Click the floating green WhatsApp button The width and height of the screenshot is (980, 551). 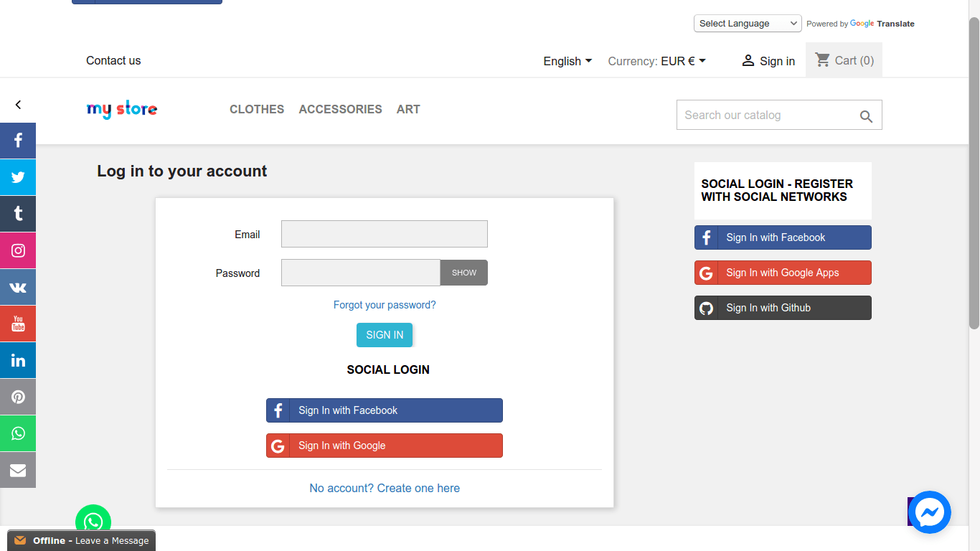click(x=93, y=522)
